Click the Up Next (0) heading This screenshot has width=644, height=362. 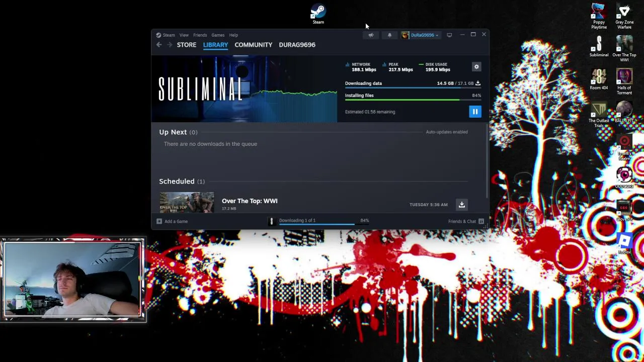pyautogui.click(x=178, y=132)
